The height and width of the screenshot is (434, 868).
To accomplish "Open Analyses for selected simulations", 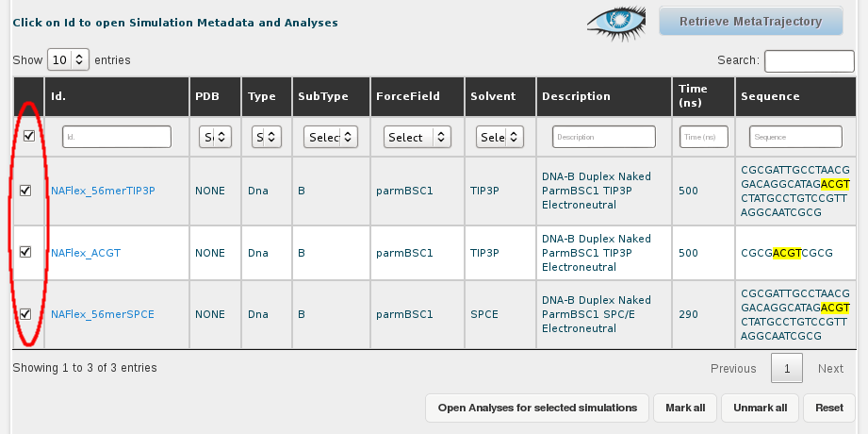I will click(537, 408).
